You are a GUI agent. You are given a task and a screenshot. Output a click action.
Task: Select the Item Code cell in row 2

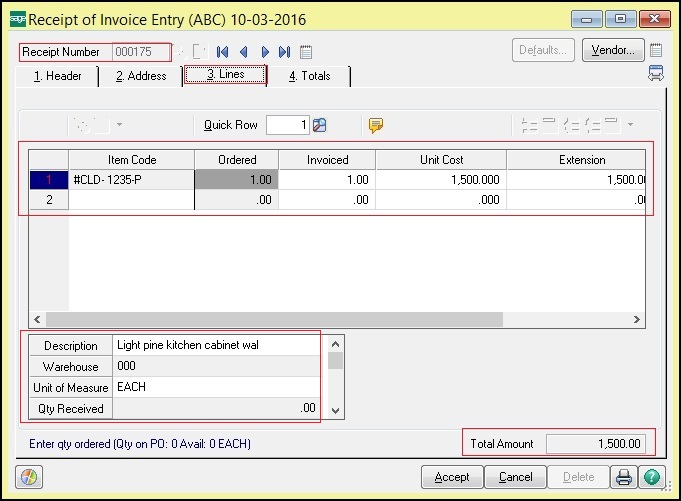[x=131, y=200]
